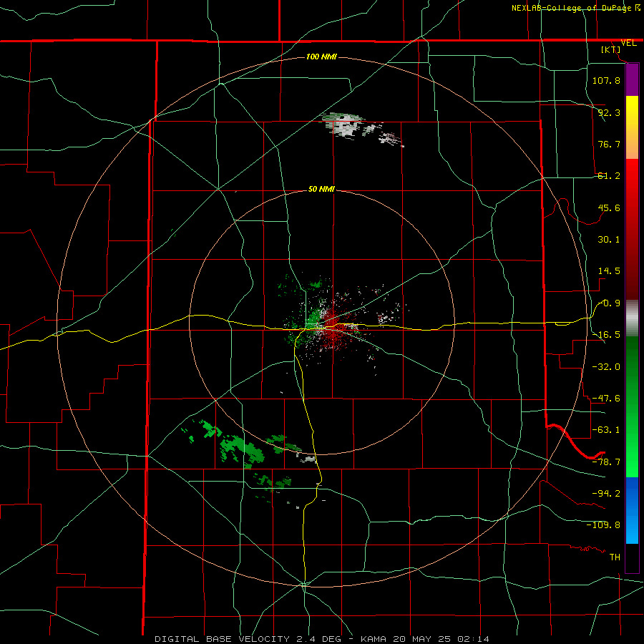Viewport: 644px width, 644px height.
Task: Click the TH legend label
Action: (615, 557)
